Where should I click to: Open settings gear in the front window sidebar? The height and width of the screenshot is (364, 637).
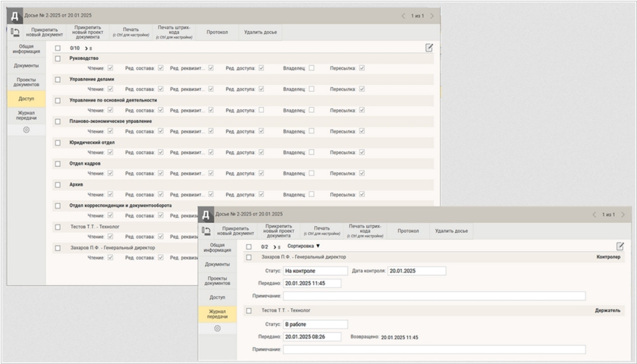click(x=218, y=328)
